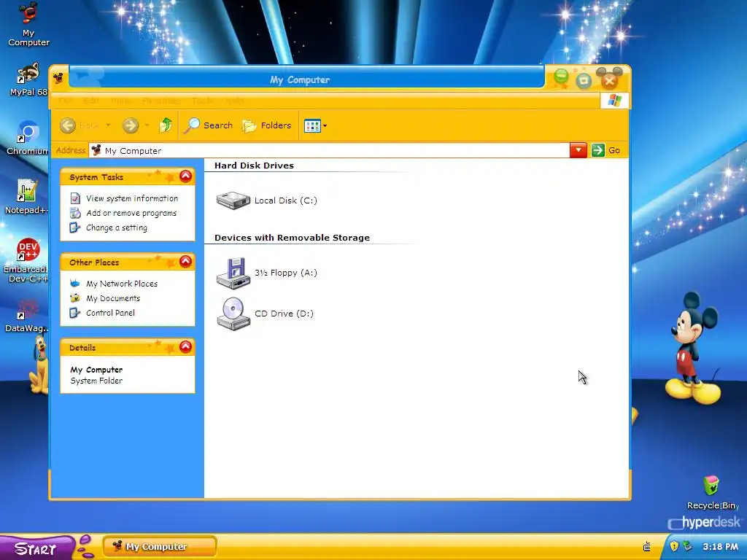Open the File menu
The width and height of the screenshot is (747, 560).
click(x=66, y=101)
